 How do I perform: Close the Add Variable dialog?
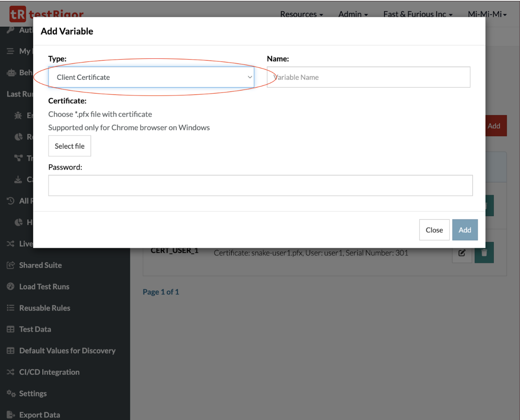click(x=434, y=230)
